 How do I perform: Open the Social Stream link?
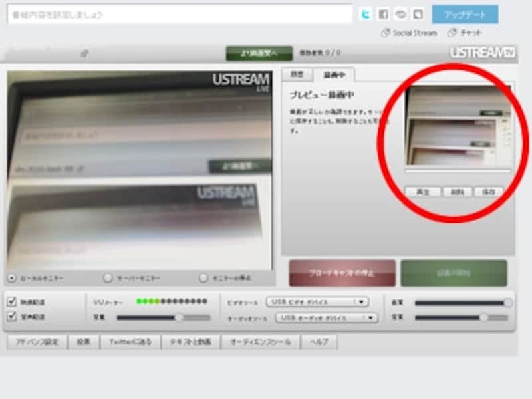pos(410,33)
